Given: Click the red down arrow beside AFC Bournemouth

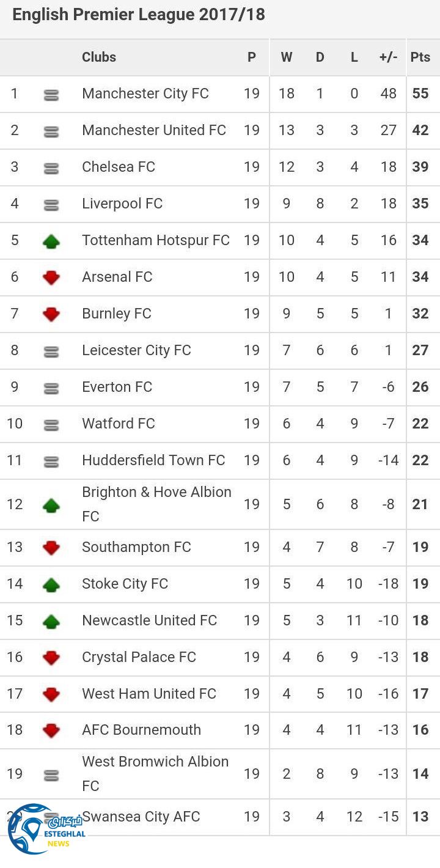Looking at the screenshot, I should click(51, 731).
